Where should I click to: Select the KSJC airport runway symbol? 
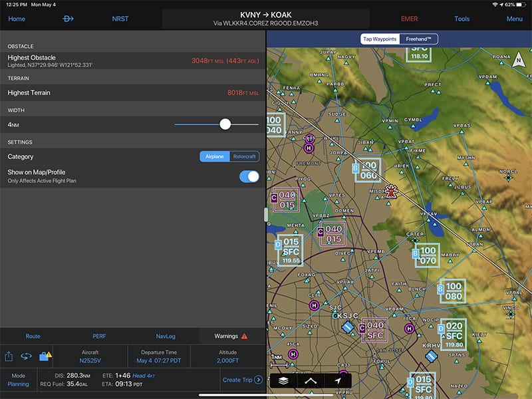point(348,328)
